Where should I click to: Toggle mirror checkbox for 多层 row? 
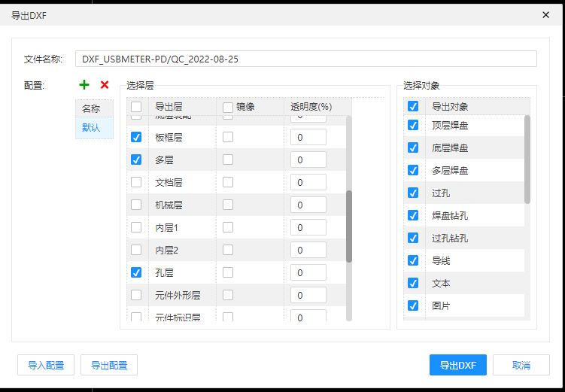click(x=228, y=160)
